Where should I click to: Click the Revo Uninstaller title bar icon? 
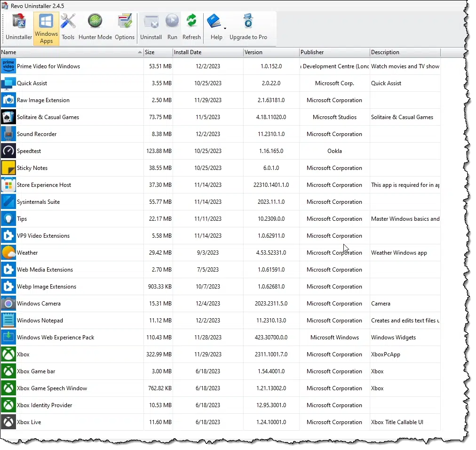tap(5, 6)
